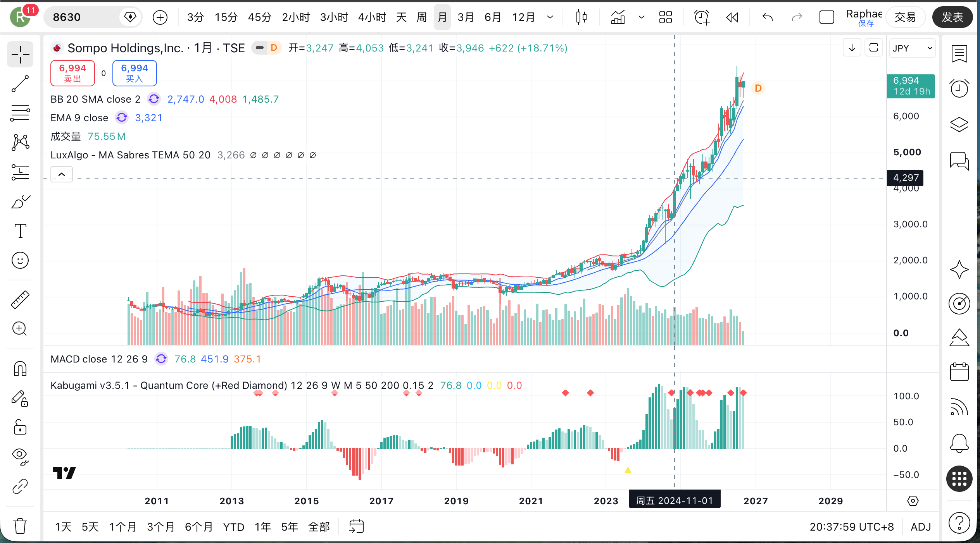
Task: Toggle fullscreen mode rectangle button
Action: [x=826, y=17]
